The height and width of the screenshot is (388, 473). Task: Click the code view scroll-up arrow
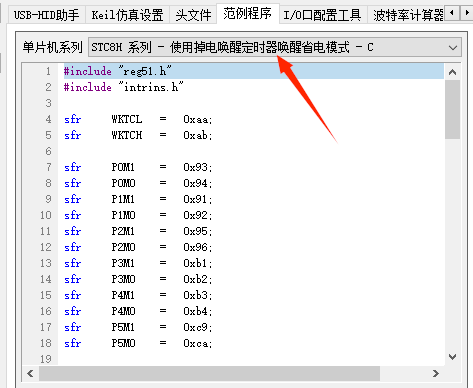pos(452,72)
